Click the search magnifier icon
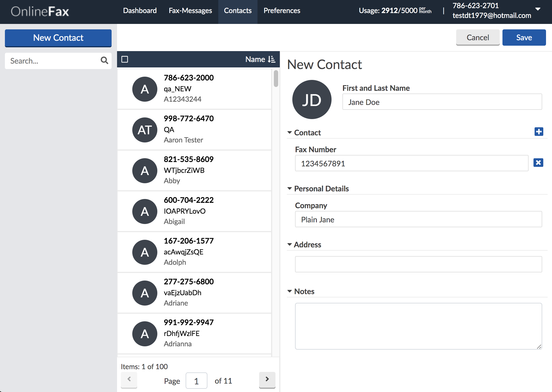 [x=104, y=60]
